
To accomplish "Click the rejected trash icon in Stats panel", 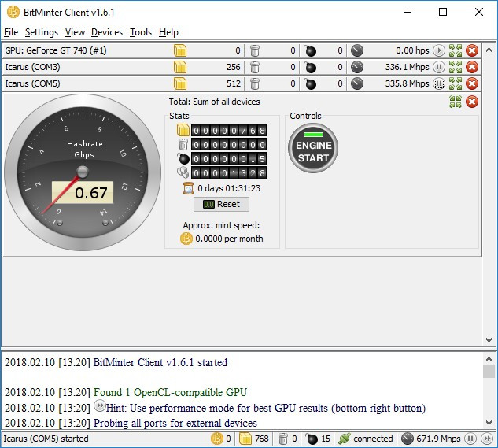I will click(183, 144).
